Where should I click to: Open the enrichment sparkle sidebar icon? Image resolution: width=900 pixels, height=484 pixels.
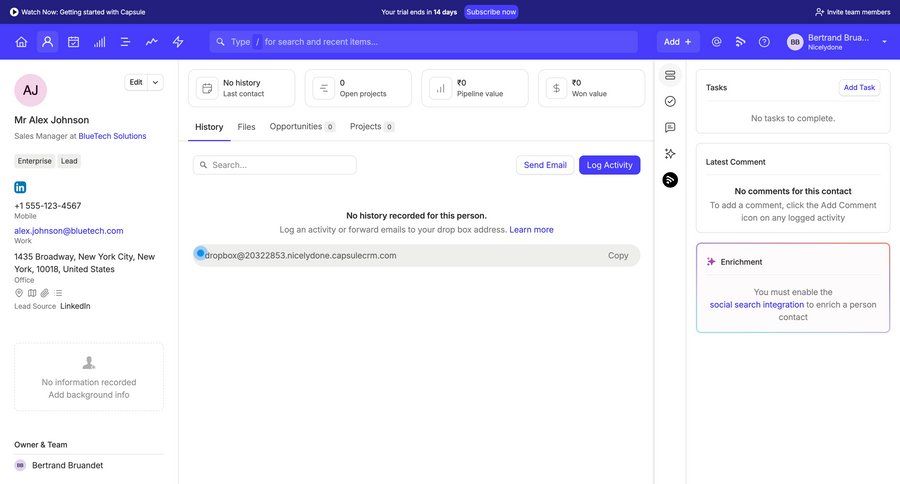coord(670,153)
